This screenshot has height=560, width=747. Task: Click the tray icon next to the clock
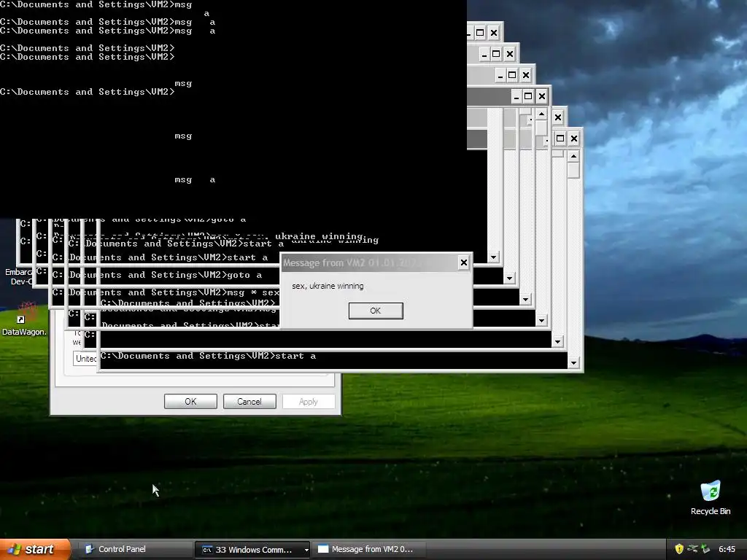point(705,549)
